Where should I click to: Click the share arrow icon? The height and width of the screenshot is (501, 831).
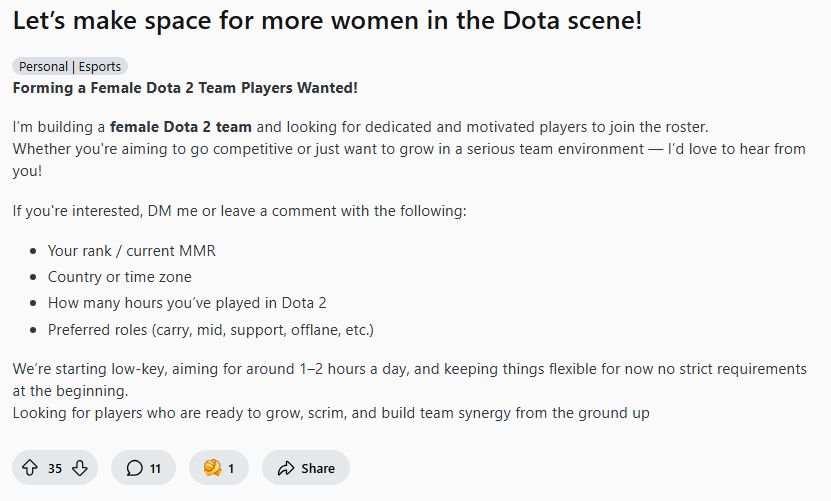(x=286, y=468)
